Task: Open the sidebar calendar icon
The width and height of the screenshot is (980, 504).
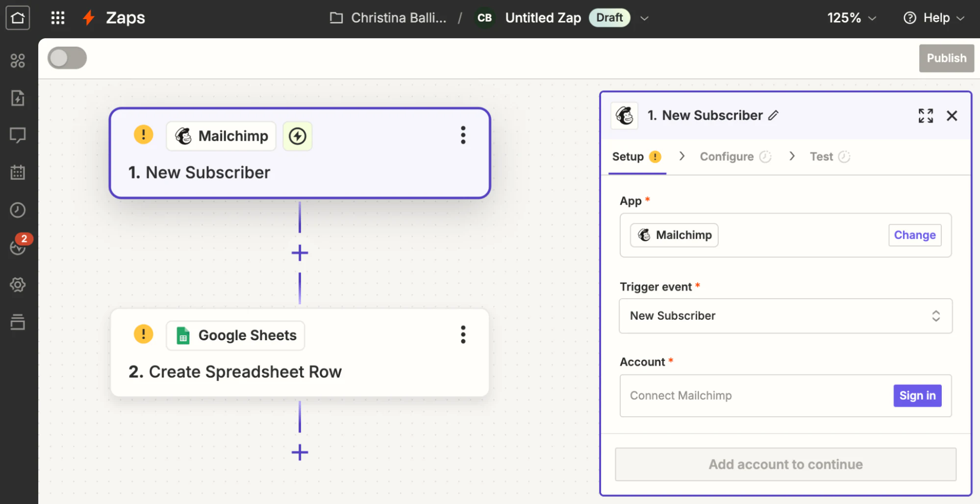Action: pyautogui.click(x=18, y=173)
